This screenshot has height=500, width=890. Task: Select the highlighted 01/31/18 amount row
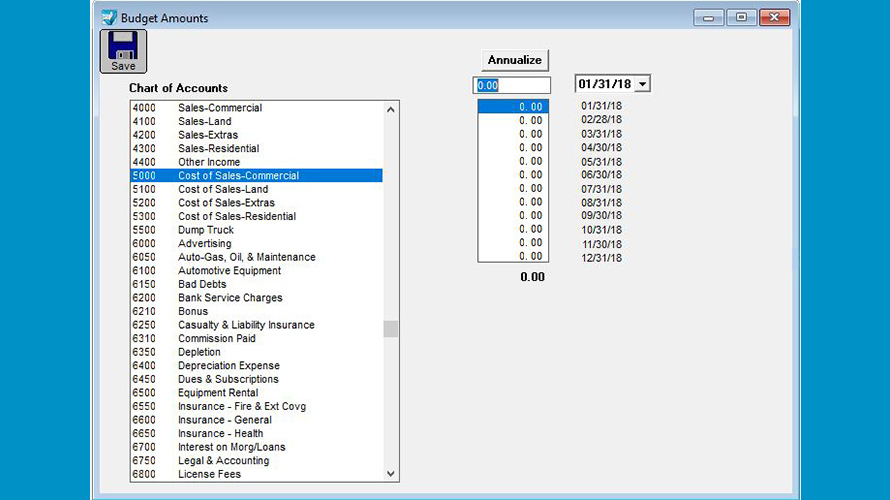[513, 107]
